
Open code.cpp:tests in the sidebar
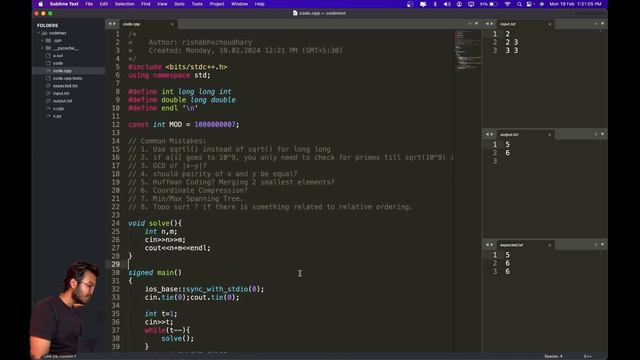(67, 78)
